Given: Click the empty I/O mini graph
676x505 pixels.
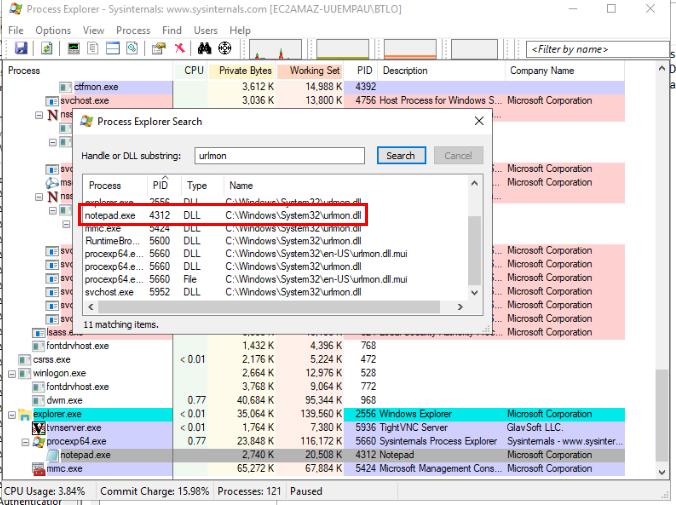Looking at the screenshot, I should click(474, 49).
